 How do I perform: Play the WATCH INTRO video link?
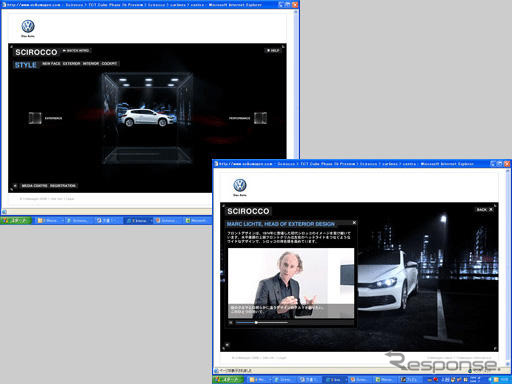pyautogui.click(x=76, y=51)
